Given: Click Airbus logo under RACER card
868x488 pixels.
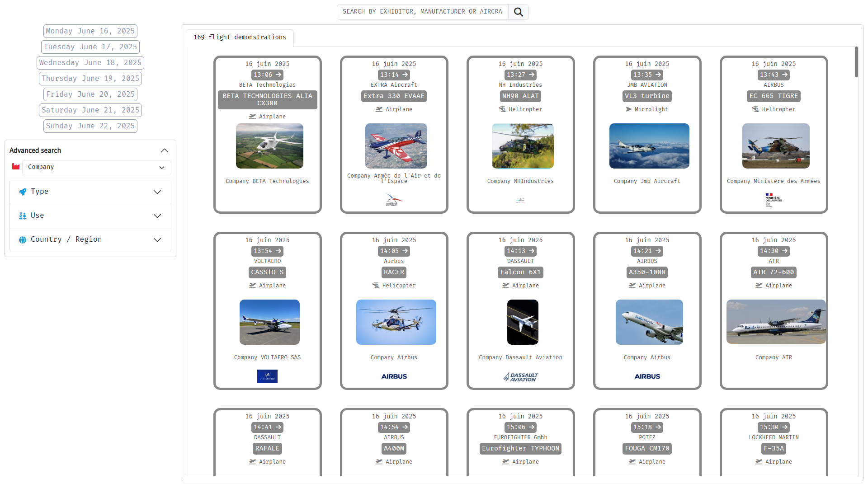Looking at the screenshot, I should 394,376.
